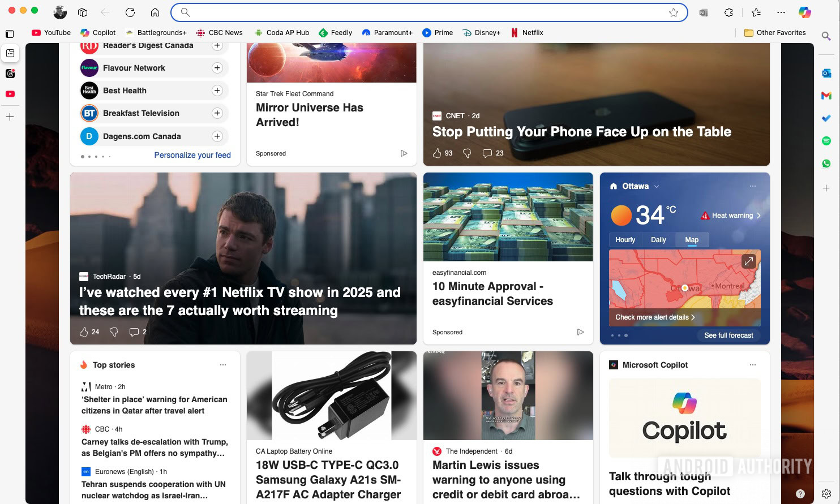Expand the weather map to full view

[x=748, y=261]
